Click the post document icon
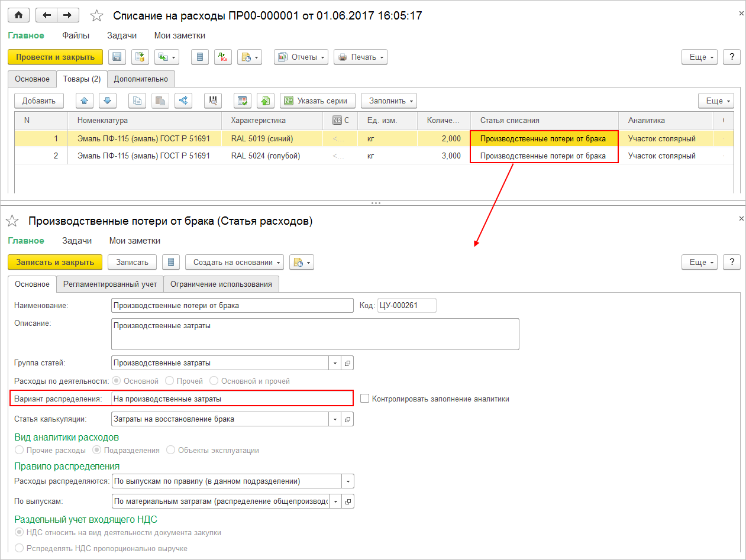The image size is (746, 560). tap(140, 57)
